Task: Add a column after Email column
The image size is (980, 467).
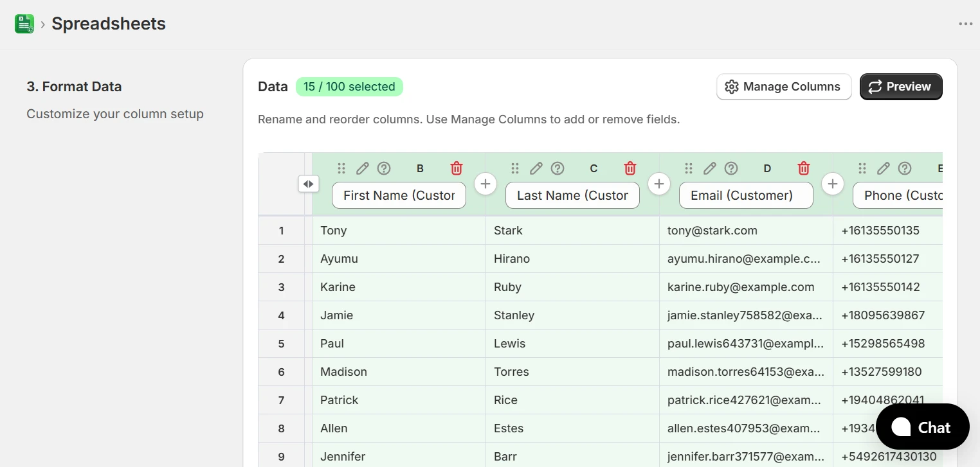Action: [x=833, y=184]
